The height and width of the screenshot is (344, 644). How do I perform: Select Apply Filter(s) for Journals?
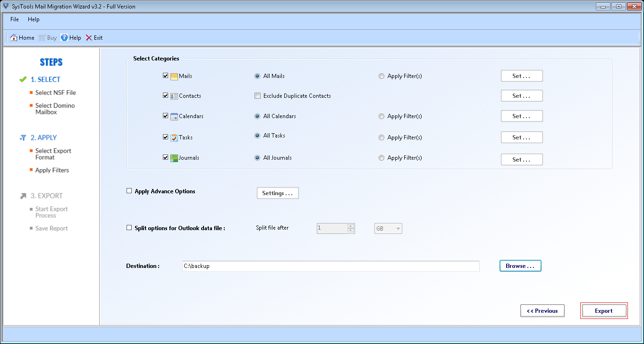(x=381, y=158)
